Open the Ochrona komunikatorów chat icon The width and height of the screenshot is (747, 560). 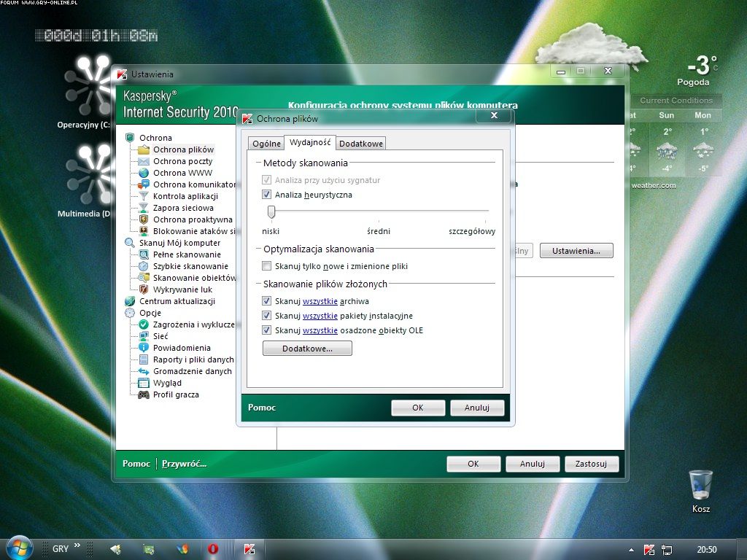click(144, 184)
